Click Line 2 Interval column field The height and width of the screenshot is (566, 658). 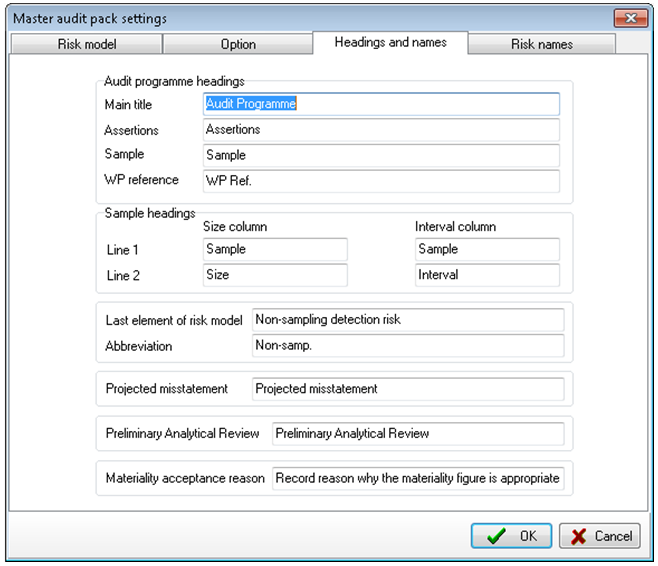pyautogui.click(x=487, y=275)
